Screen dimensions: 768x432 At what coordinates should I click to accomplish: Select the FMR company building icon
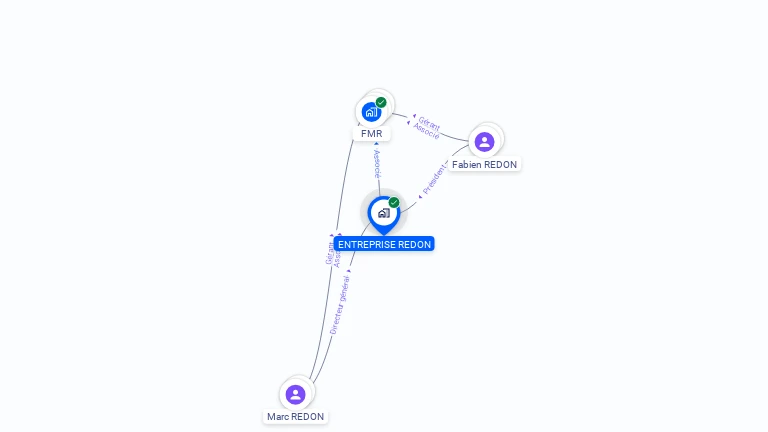(371, 112)
